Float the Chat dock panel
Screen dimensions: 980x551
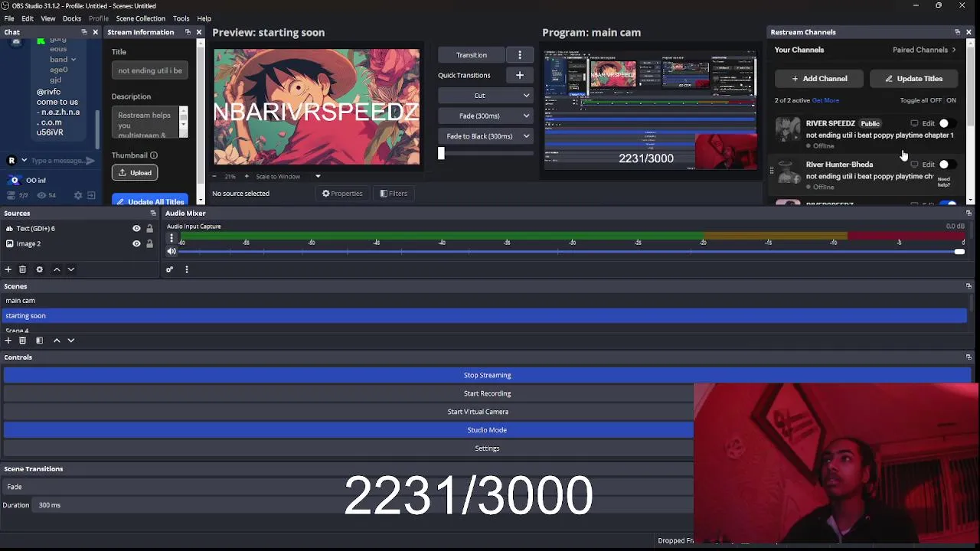click(x=84, y=32)
